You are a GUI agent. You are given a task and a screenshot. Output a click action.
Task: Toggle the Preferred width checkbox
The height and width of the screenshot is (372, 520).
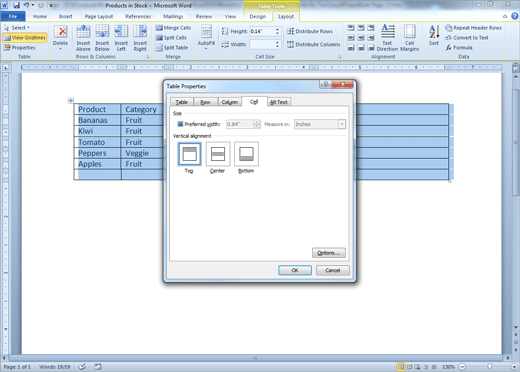click(180, 124)
